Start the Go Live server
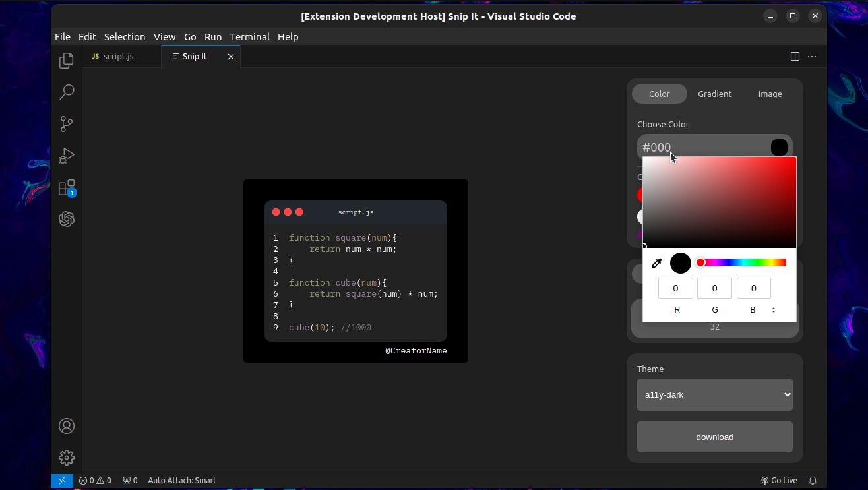 (779, 481)
